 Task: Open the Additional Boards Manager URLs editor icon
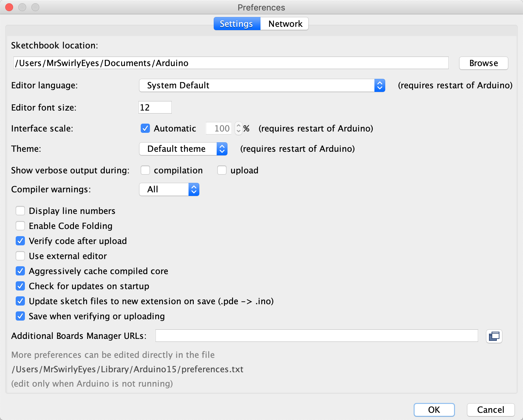(494, 336)
